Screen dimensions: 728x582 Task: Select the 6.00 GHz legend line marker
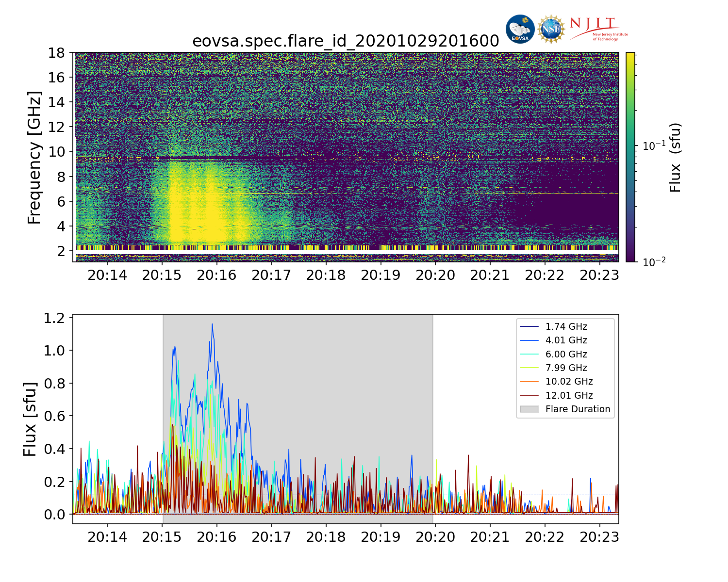pos(529,355)
